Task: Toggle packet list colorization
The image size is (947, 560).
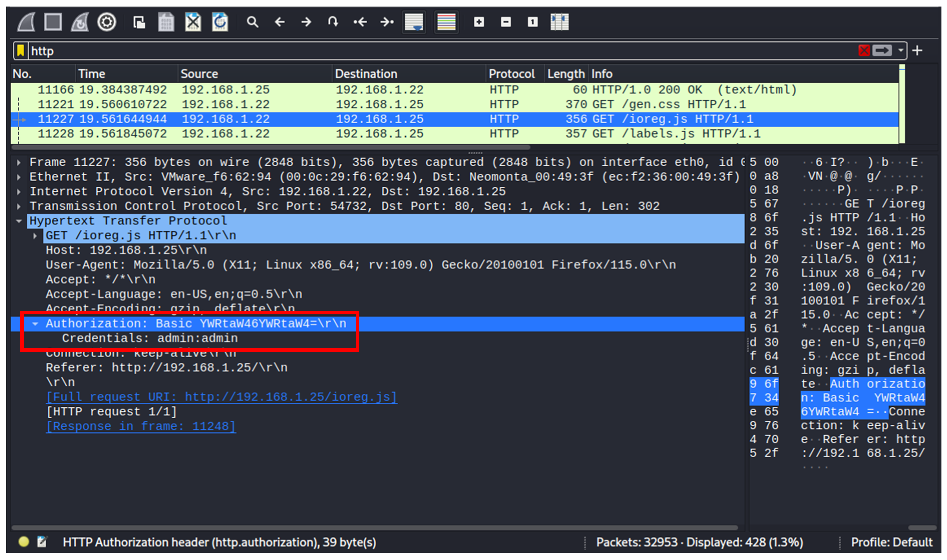Action: [x=446, y=22]
